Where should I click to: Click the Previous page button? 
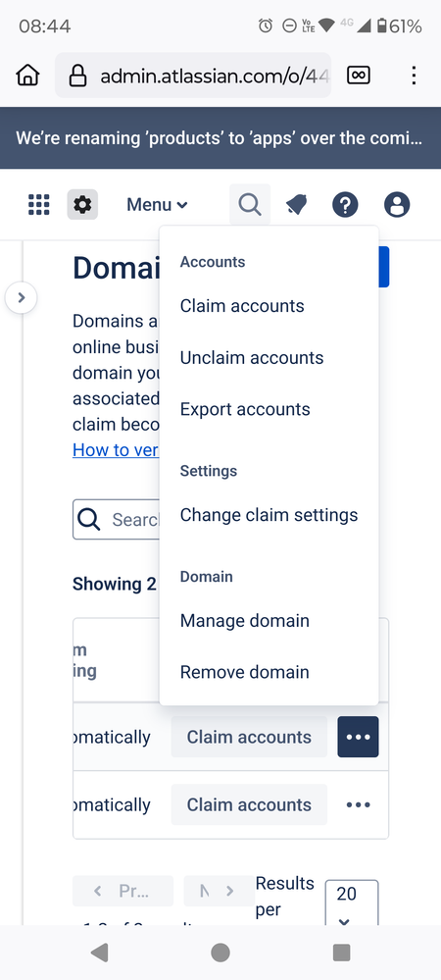[x=123, y=891]
